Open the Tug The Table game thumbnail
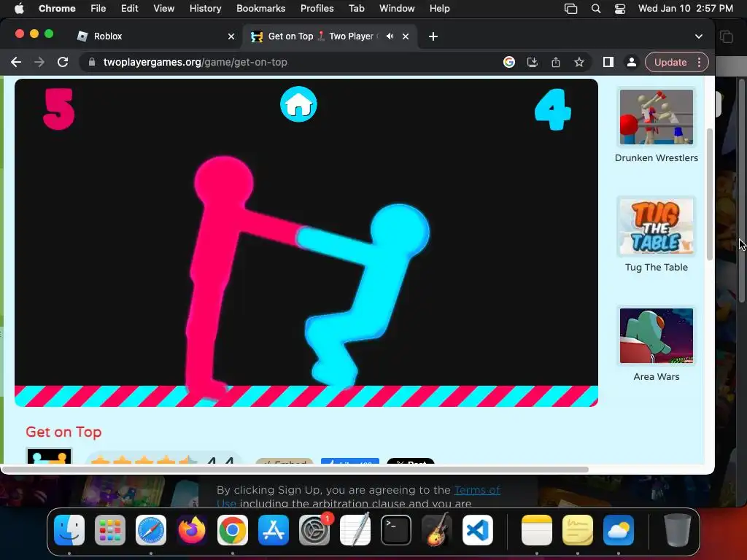Screen dimensions: 747x560 coord(656,227)
